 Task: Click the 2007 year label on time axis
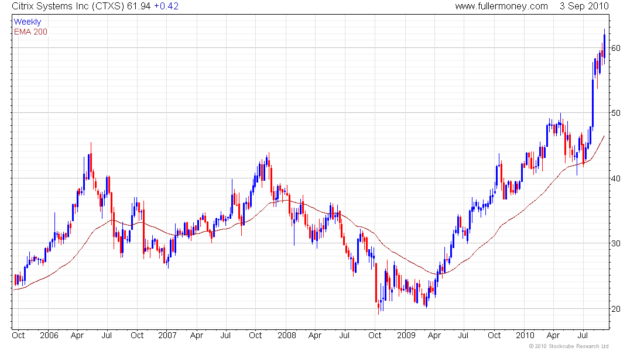click(x=167, y=335)
